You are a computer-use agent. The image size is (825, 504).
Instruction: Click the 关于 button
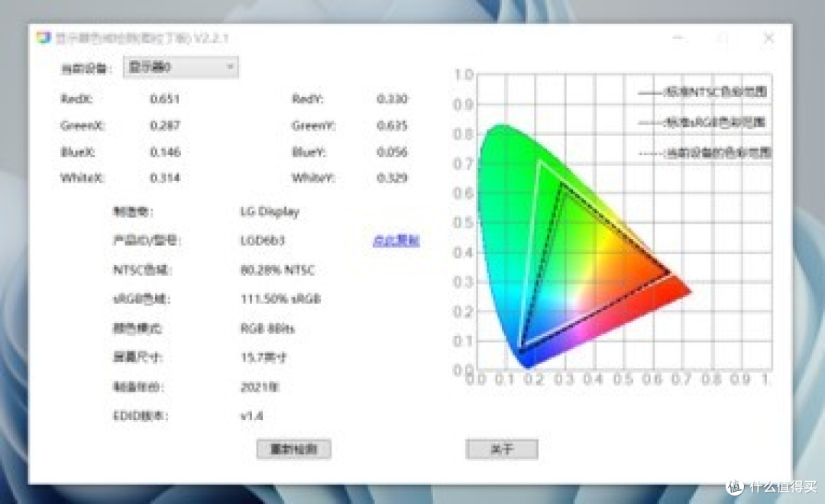click(x=501, y=449)
